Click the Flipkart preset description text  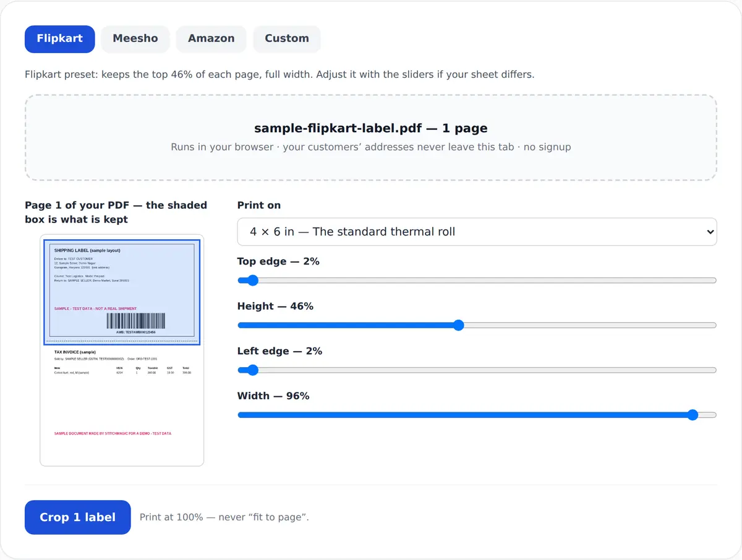279,74
